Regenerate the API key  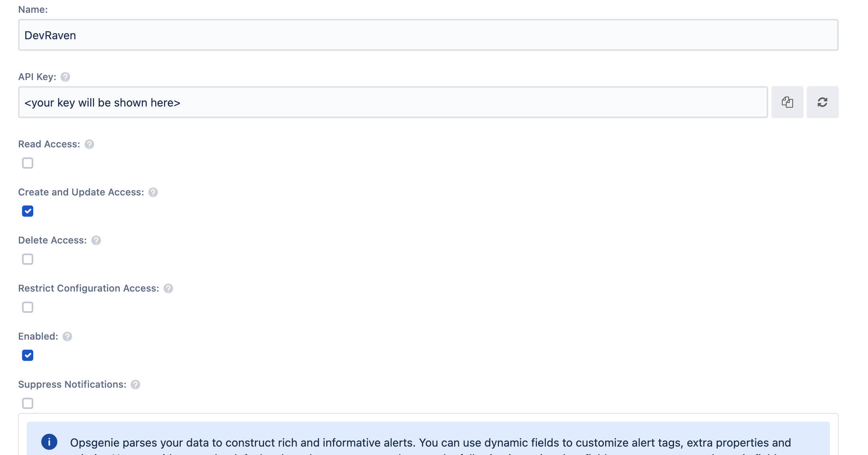[822, 102]
